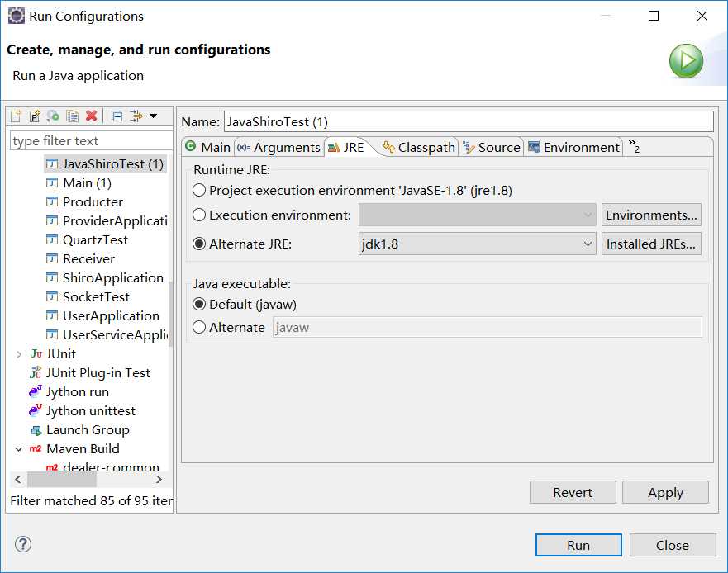Expand the JUnit tree node
The image size is (728, 573).
coord(18,354)
